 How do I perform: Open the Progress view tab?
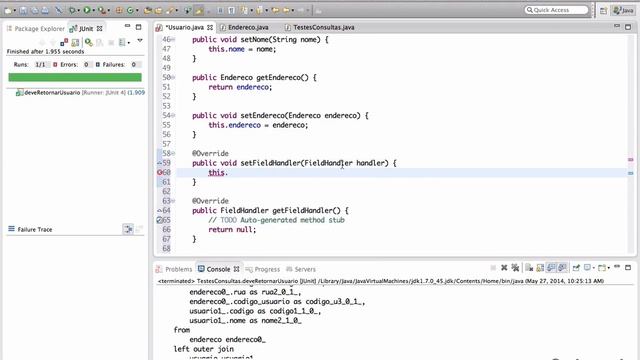coord(263,269)
